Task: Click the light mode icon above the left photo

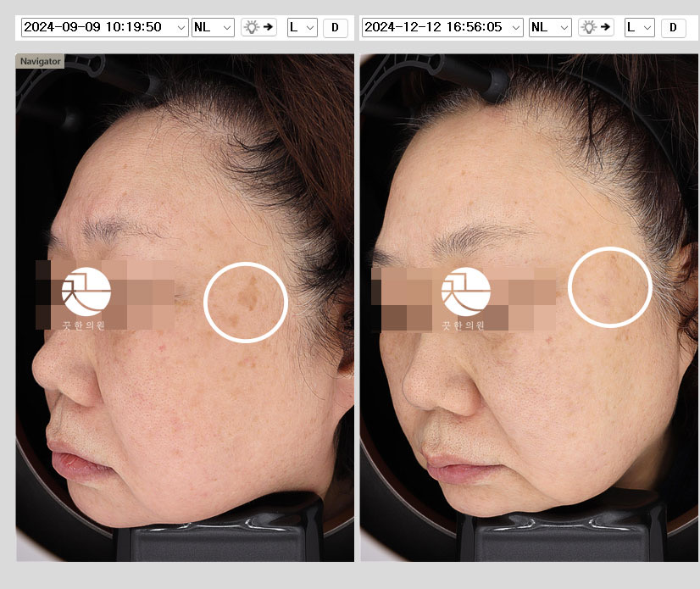Action: [259, 27]
